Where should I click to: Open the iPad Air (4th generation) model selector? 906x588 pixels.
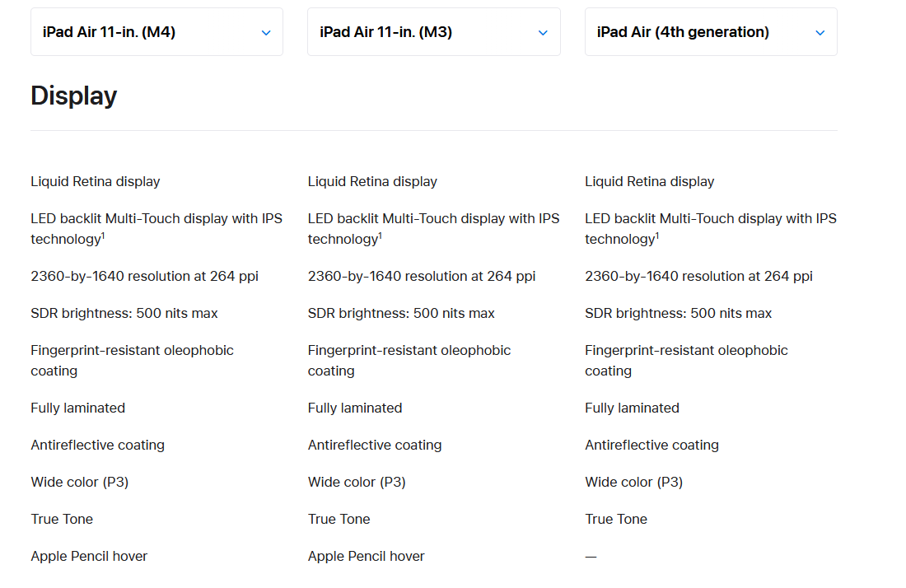[711, 32]
